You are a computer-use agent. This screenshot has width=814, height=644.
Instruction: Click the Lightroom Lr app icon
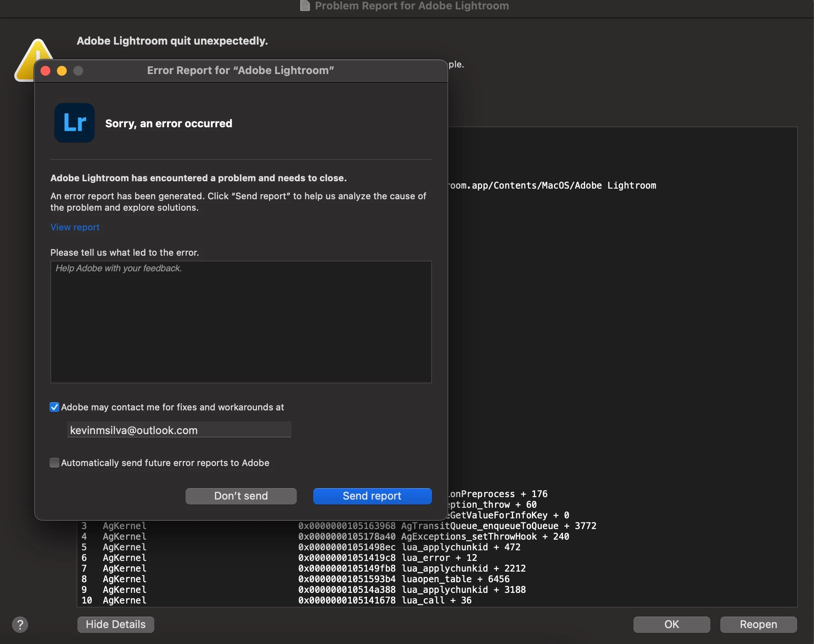coord(74,123)
